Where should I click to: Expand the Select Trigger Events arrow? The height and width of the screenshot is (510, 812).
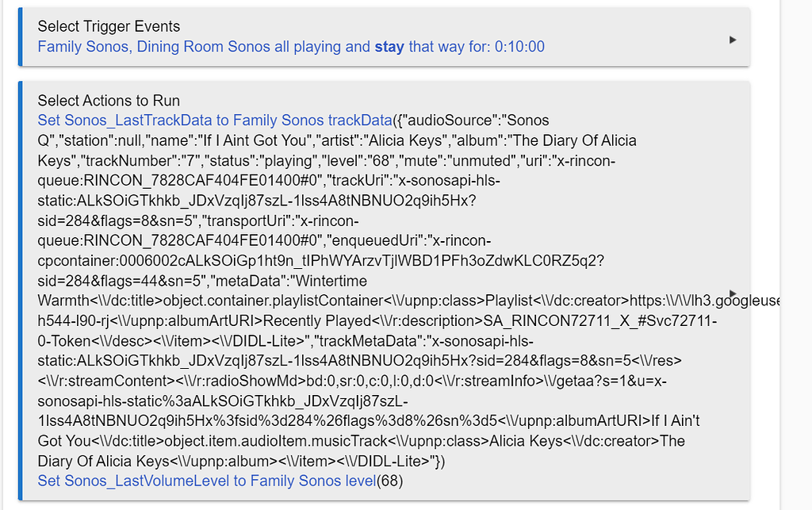[x=733, y=39]
